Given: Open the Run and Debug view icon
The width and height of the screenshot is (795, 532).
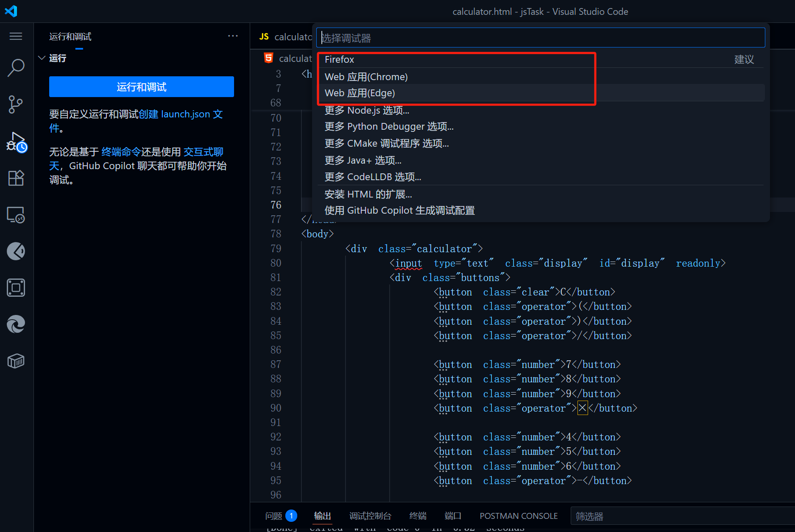Looking at the screenshot, I should tap(17, 142).
